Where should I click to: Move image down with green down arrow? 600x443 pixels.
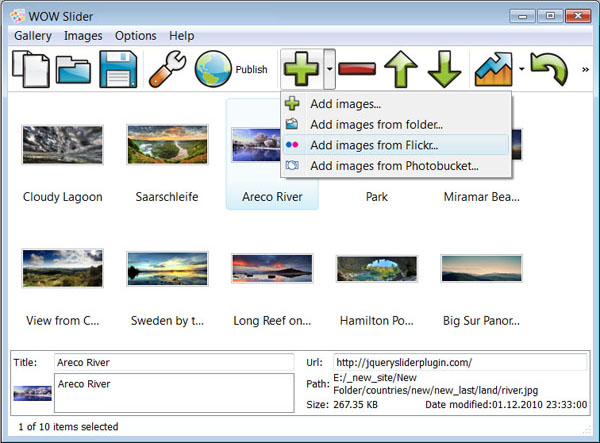(444, 69)
